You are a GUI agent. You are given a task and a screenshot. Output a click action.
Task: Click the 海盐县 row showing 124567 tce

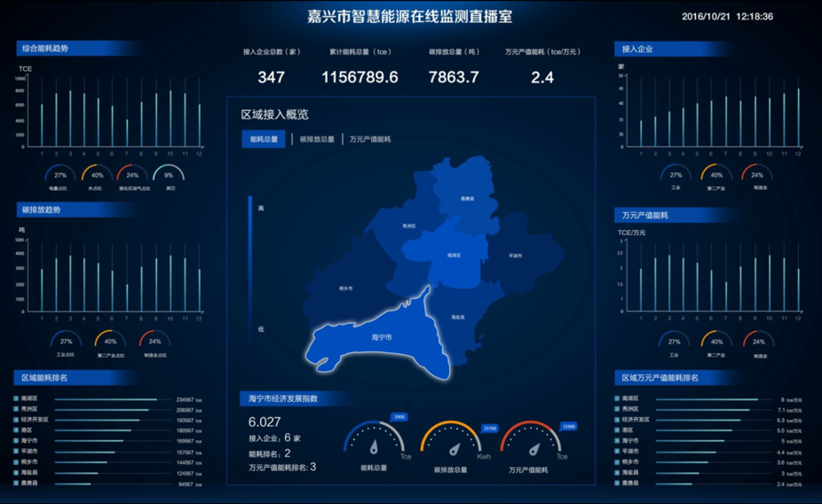[107, 473]
